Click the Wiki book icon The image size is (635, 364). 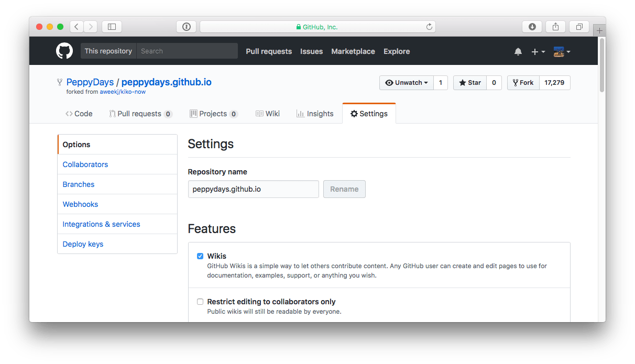pos(259,113)
